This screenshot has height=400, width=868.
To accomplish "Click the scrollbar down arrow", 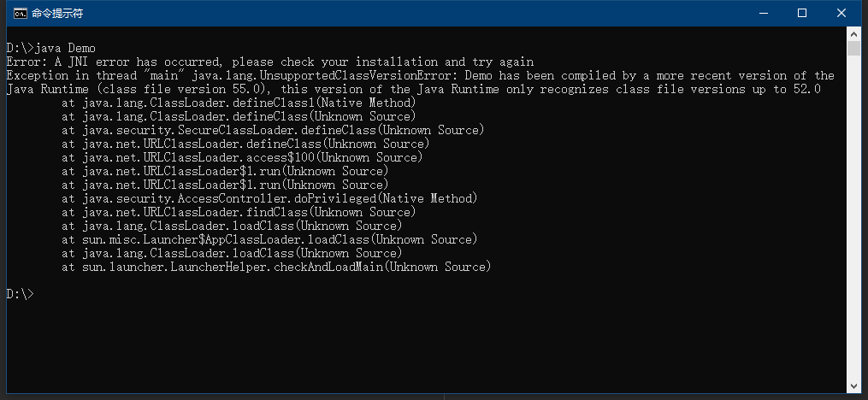I will pos(853,386).
